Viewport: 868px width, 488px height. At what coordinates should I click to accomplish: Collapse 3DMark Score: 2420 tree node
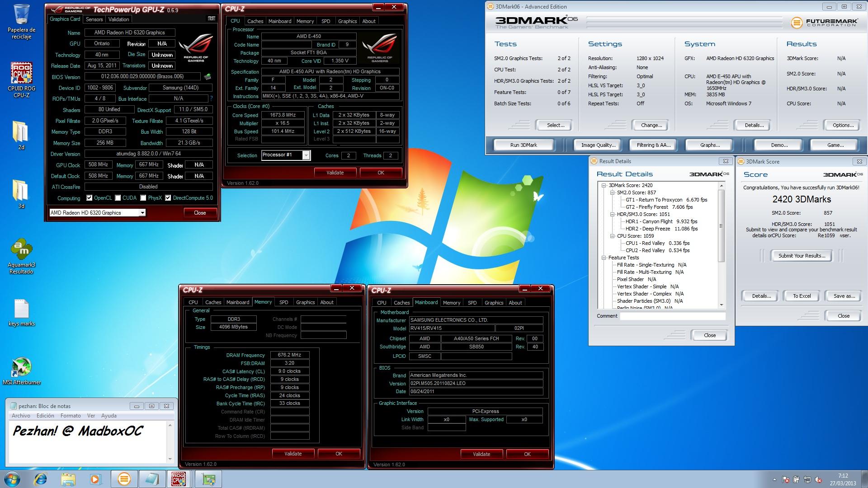604,185
